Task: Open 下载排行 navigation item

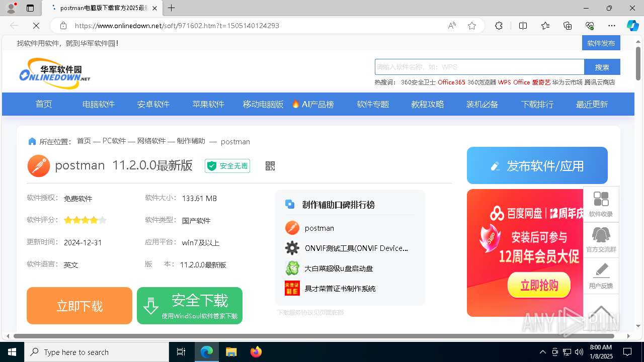Action: pyautogui.click(x=537, y=104)
